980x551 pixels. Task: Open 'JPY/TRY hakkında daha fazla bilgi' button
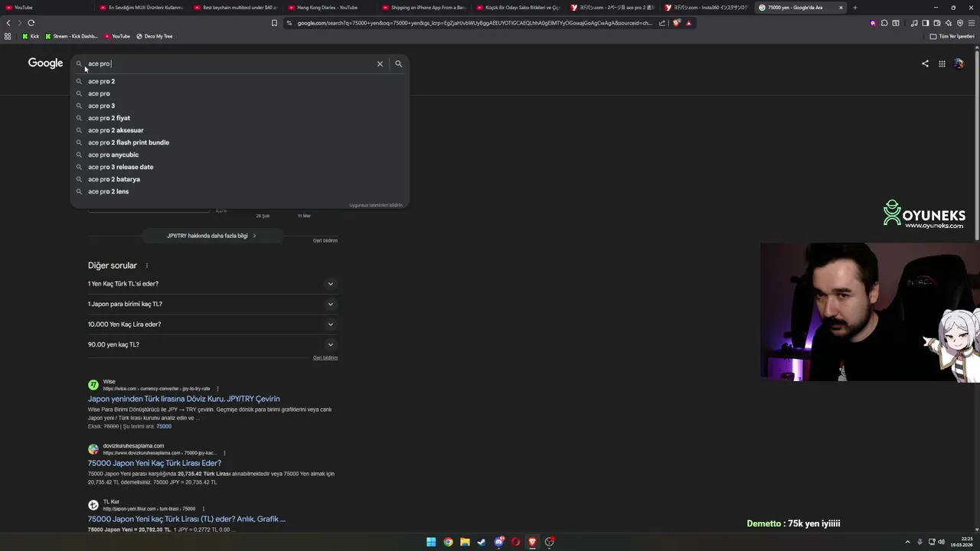212,236
